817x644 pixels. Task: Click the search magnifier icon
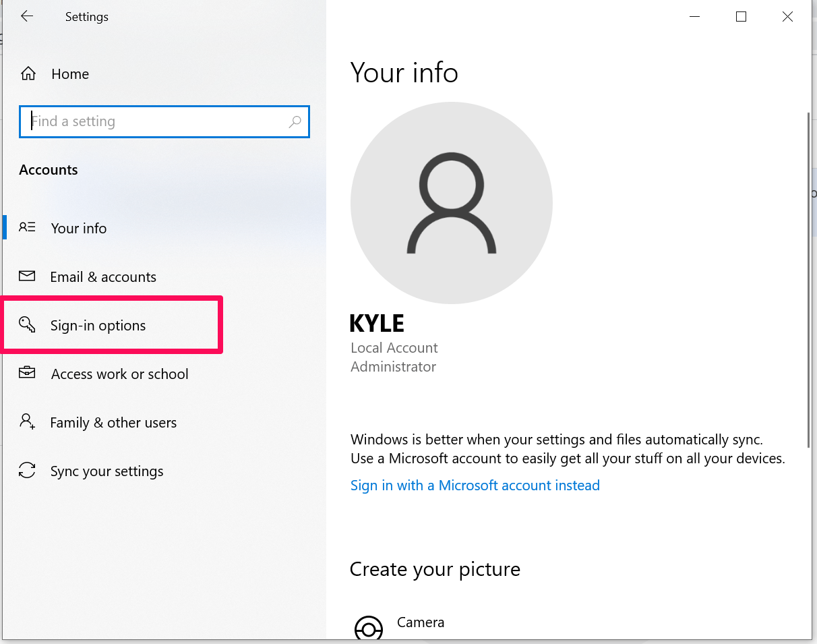(295, 122)
